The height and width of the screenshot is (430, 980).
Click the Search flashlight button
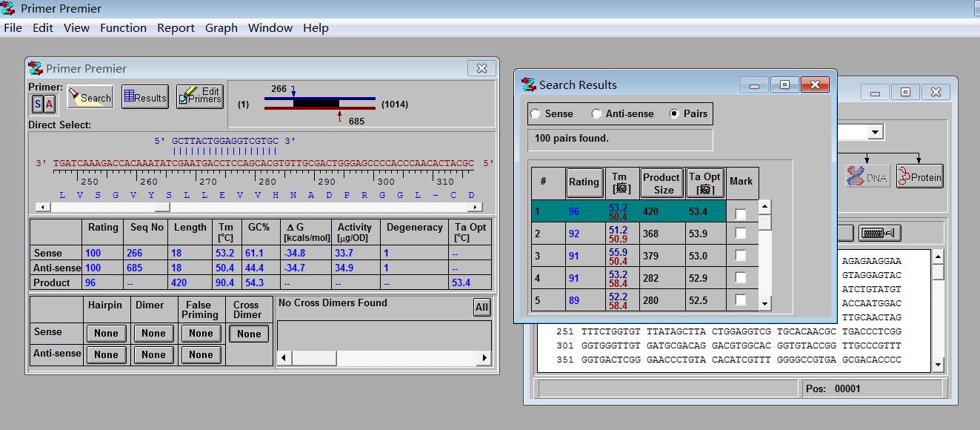pos(90,97)
